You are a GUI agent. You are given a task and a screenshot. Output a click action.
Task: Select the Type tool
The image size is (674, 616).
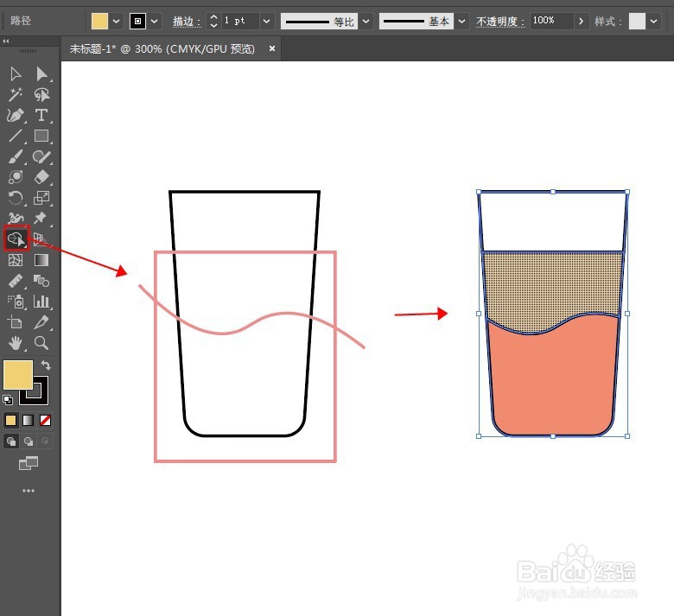(x=41, y=115)
